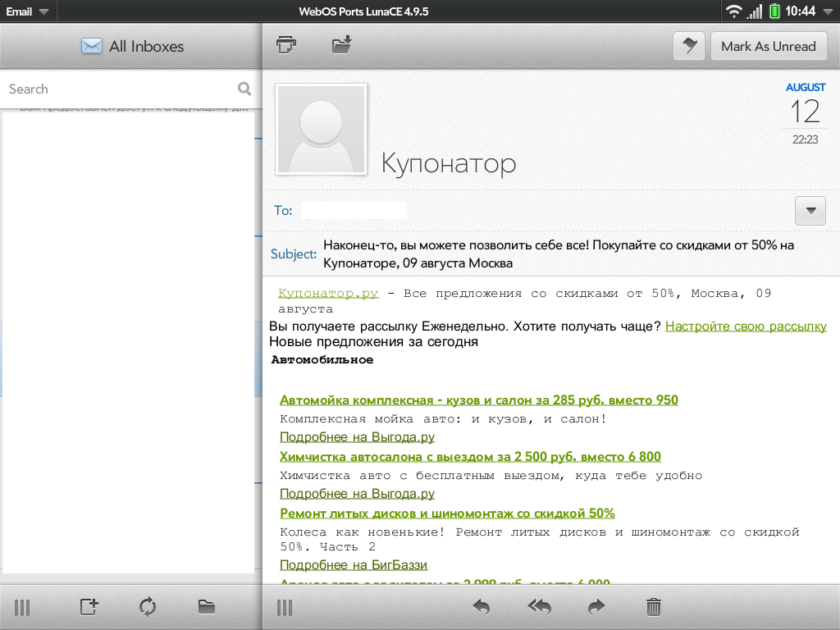Reply all to this email
This screenshot has height=630, width=840.
tap(539, 607)
